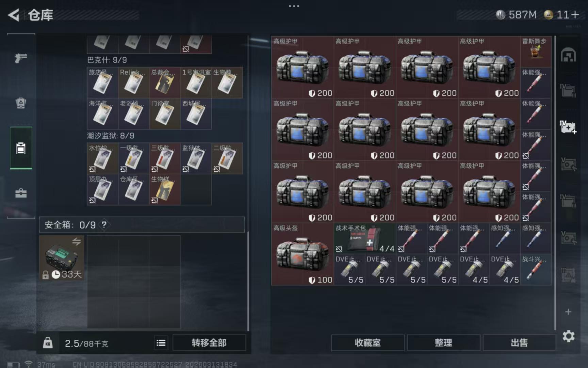Click the 巴克什: 9/9 section label
Screen dimensions: 588x368
(107, 60)
